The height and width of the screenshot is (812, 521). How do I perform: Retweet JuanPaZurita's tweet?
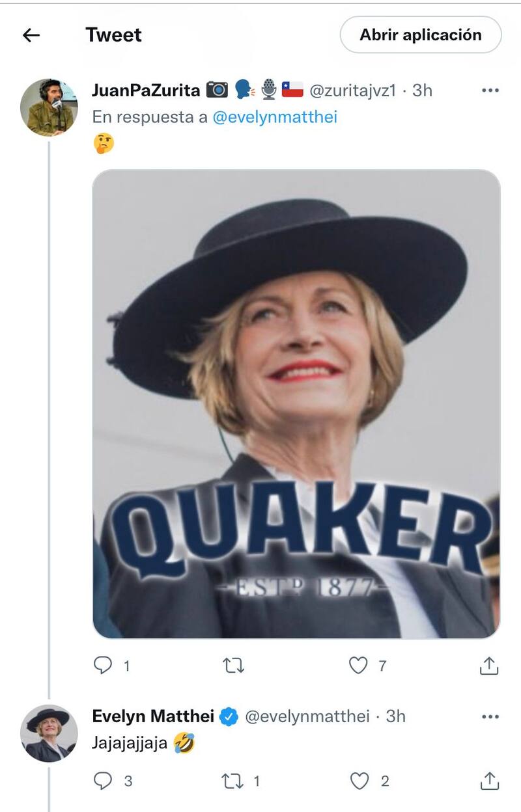tap(233, 665)
